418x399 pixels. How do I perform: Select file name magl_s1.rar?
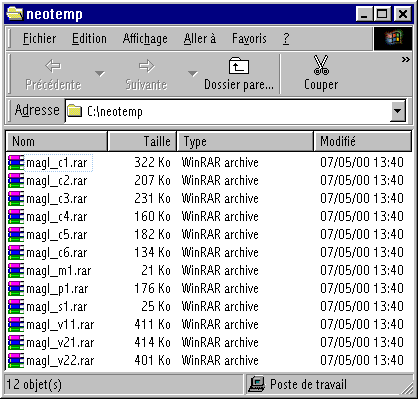tap(57, 307)
